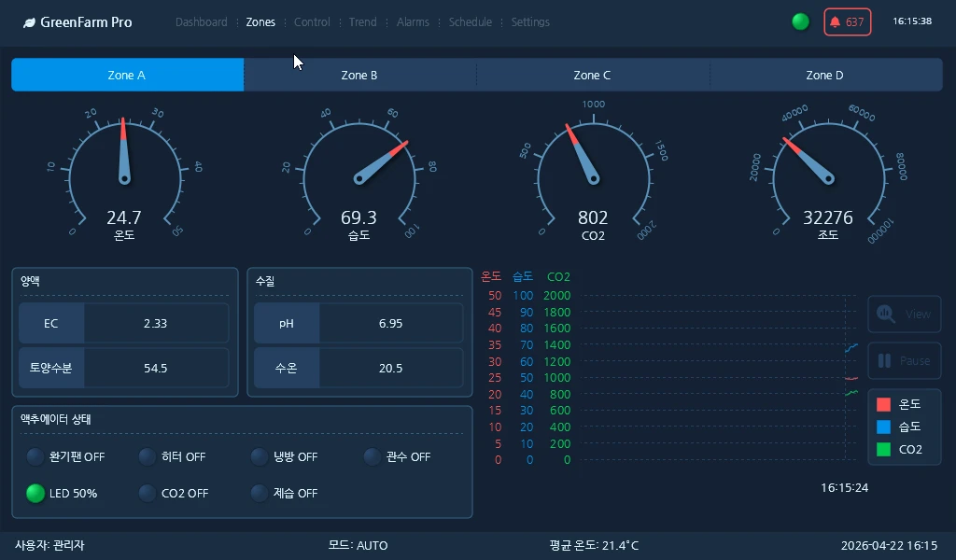Click the GreenFarm Pro leaf logo

pyautogui.click(x=32, y=21)
